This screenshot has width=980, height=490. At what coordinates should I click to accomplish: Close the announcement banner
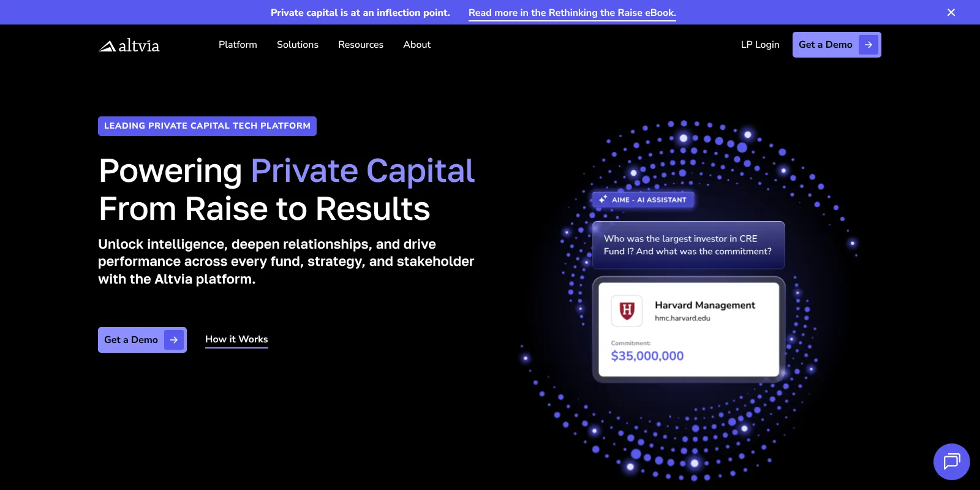[951, 12]
